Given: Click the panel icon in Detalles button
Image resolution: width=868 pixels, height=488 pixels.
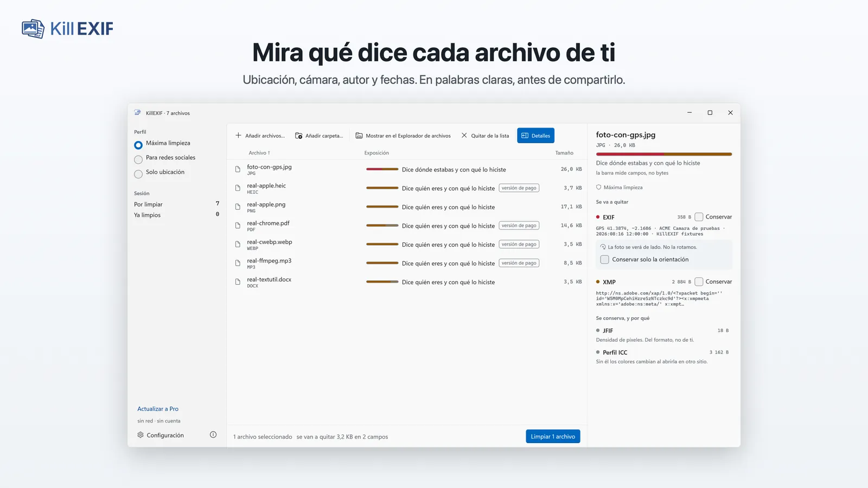Looking at the screenshot, I should pyautogui.click(x=525, y=136).
